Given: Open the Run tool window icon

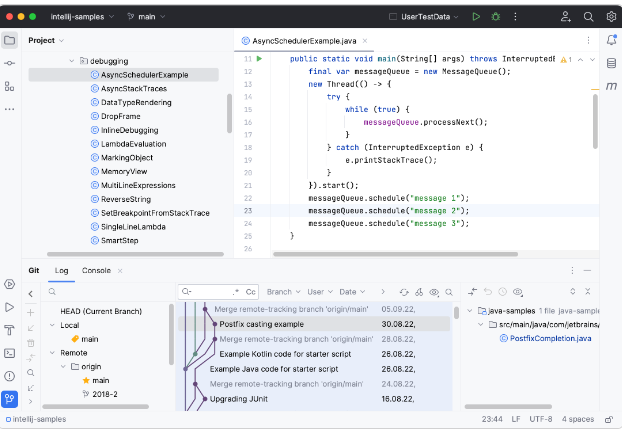Looking at the screenshot, I should (10, 307).
